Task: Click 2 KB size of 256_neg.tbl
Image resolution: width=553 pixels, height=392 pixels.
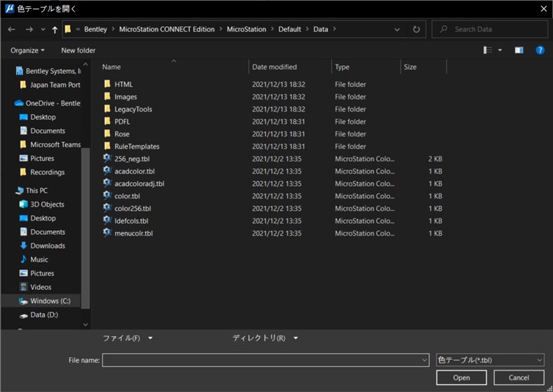Action: [435, 159]
